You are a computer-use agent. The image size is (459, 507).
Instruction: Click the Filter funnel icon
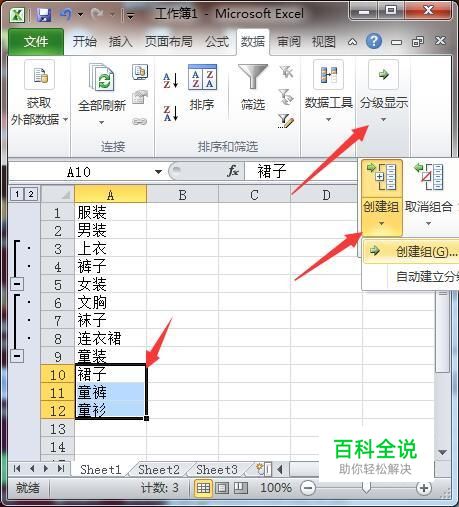pyautogui.click(x=253, y=77)
